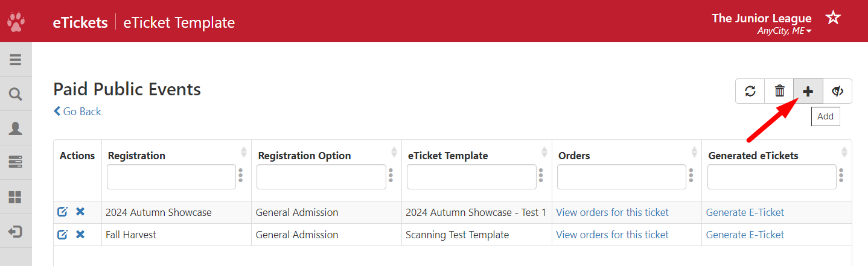Viewport: 868px width, 266px height.
Task: View orders for Fall Harvest ticket
Action: click(x=612, y=235)
